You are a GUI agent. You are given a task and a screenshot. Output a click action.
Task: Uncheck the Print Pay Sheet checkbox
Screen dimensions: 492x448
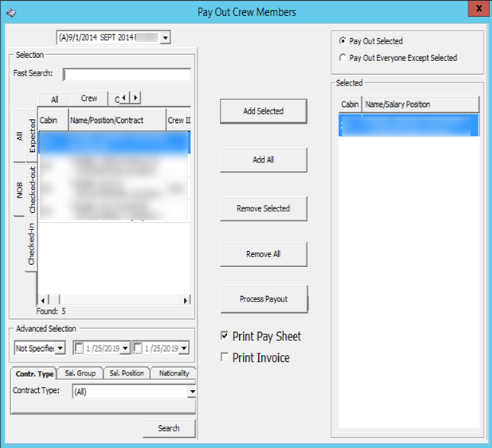[x=225, y=336]
